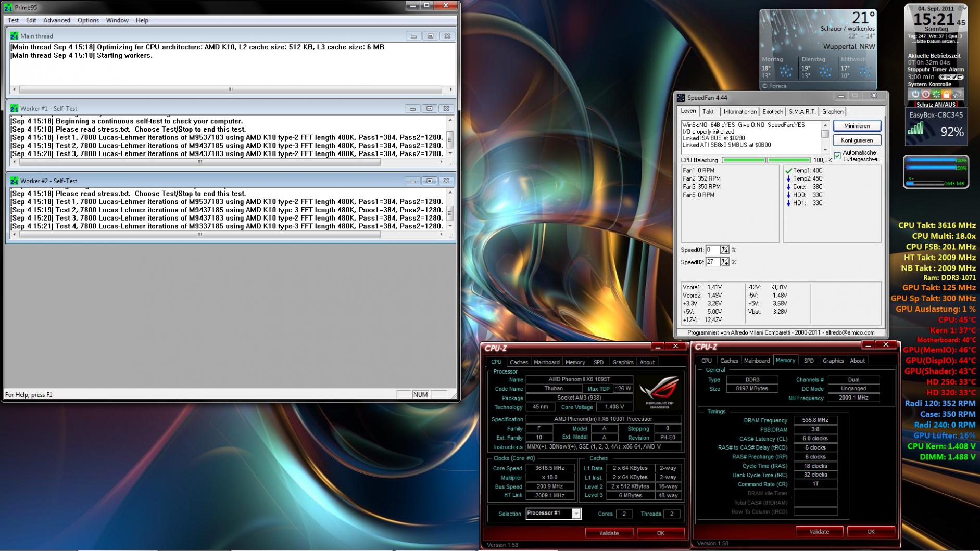The image size is (980, 551).
Task: Click the red restart icon under System Kontrolle
Action: 925,94
